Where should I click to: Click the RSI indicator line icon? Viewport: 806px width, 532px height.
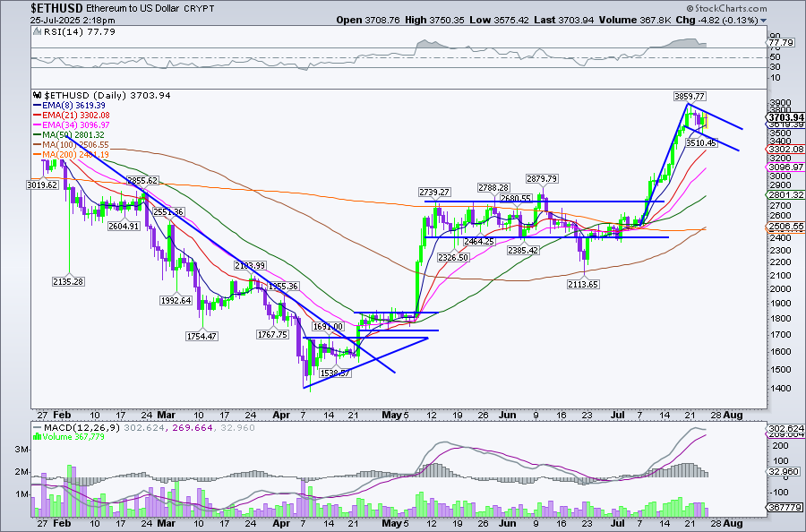pyautogui.click(x=37, y=31)
